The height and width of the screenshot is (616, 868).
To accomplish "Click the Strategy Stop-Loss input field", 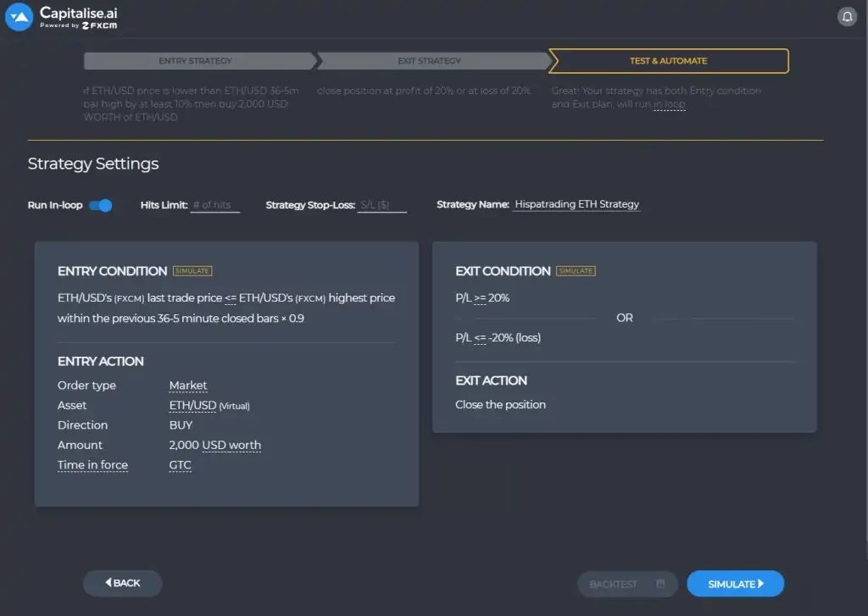I will coord(382,205).
